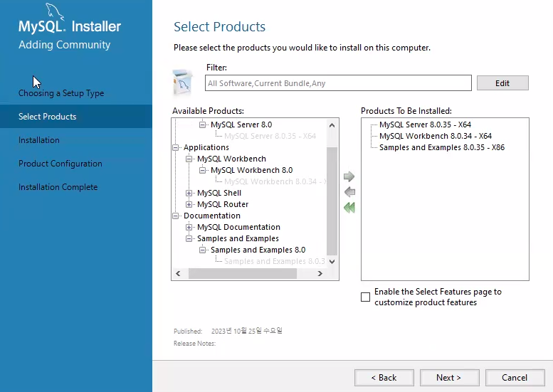Select the MySQL Server 8.0 tree label
The image size is (553, 392).
coord(241,125)
